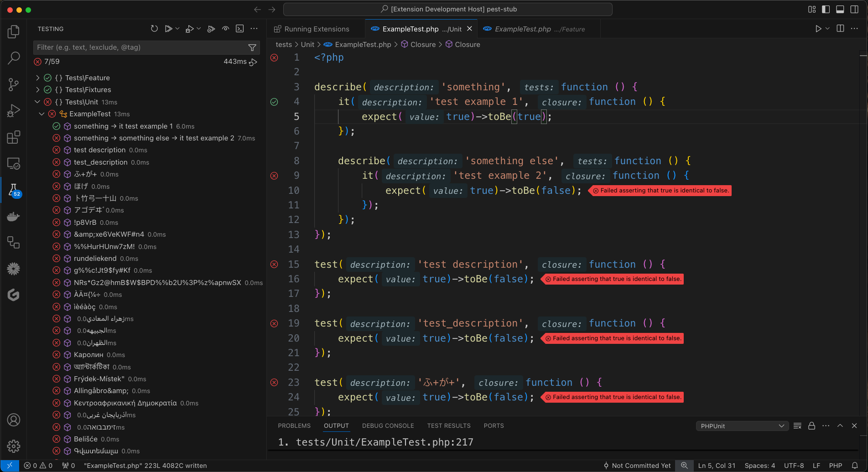The height and width of the screenshot is (472, 868).
Task: Click passed test gutter icon on line 4
Action: pos(274,102)
